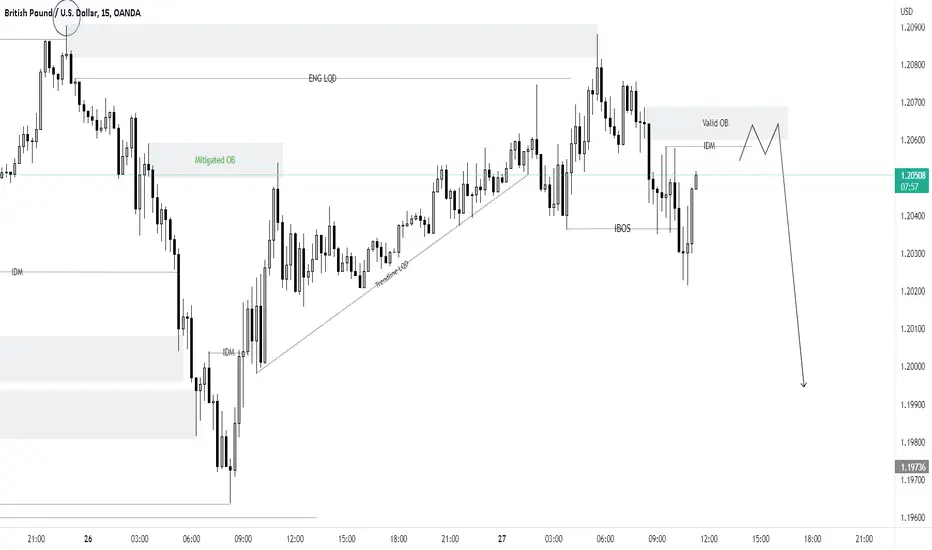Click the arrowhead at the end of the projected drop
Viewport: 932px width, 550px height.
[804, 384]
